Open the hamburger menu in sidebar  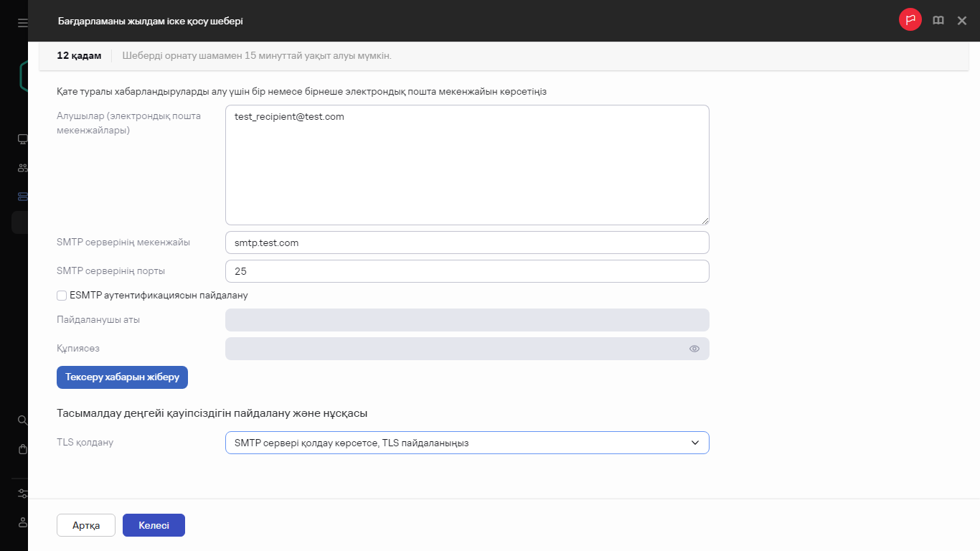pos(22,23)
